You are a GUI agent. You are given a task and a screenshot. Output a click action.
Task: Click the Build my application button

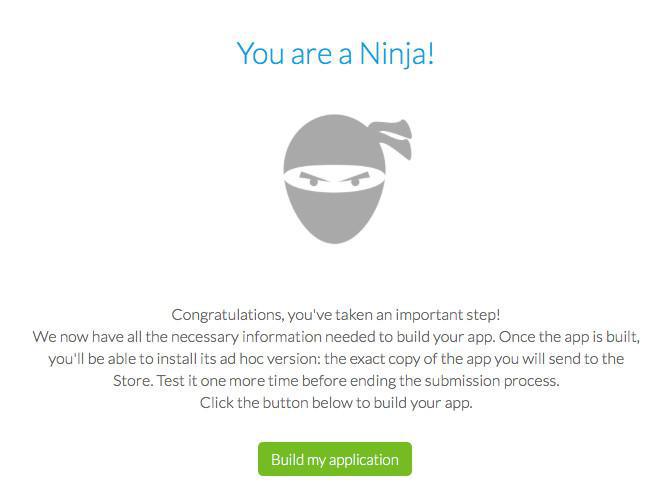(x=334, y=459)
